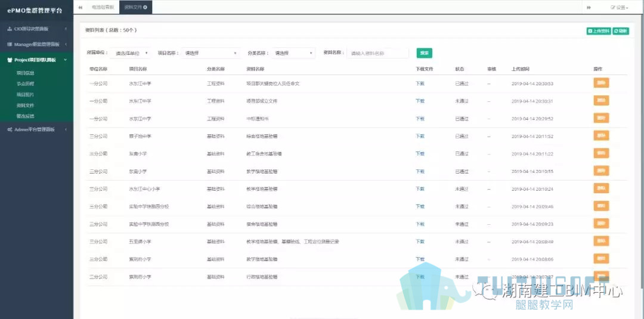The height and width of the screenshot is (319, 644).
Task: Click the 单位名称 column header
Action: pyautogui.click(x=98, y=69)
